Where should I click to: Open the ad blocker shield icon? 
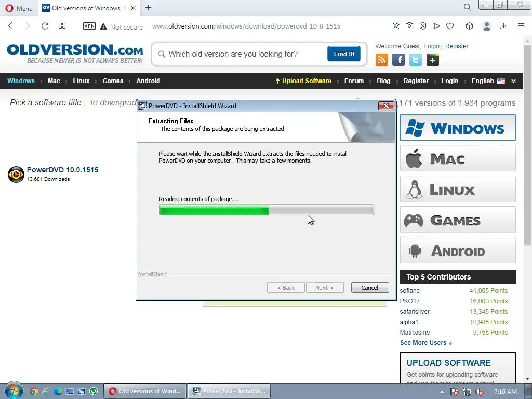click(423, 26)
